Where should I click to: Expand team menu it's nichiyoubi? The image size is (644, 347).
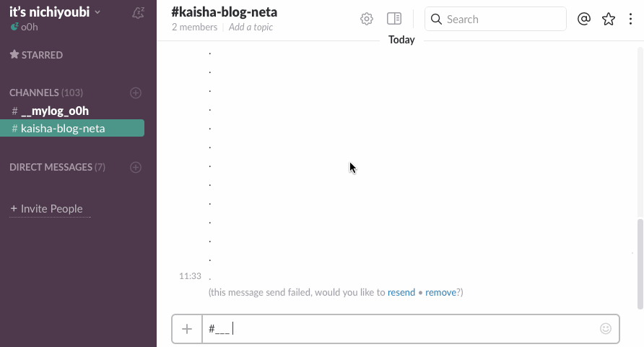click(55, 12)
